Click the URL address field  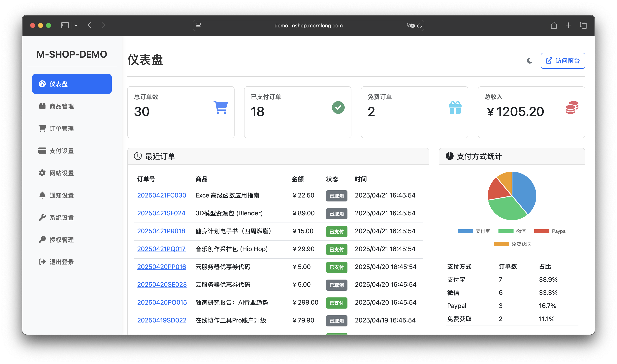click(308, 25)
